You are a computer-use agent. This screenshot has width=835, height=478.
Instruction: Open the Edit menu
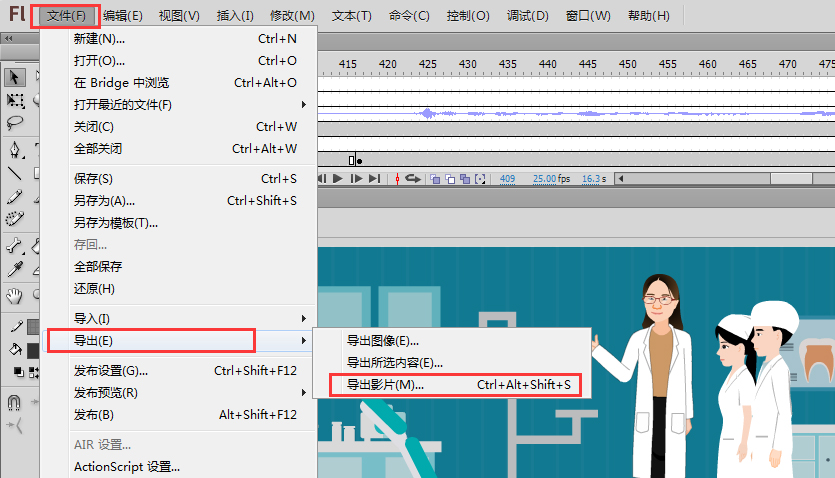tap(123, 16)
